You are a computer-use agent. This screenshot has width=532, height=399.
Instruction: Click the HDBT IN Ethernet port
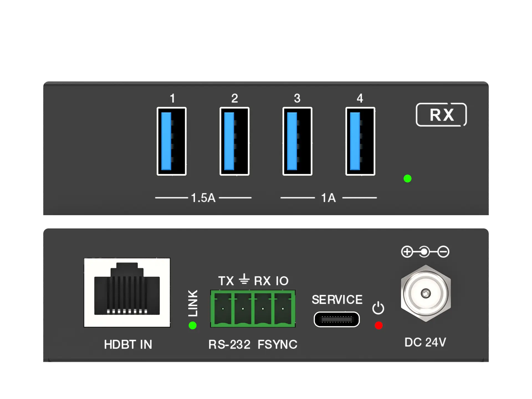click(127, 293)
